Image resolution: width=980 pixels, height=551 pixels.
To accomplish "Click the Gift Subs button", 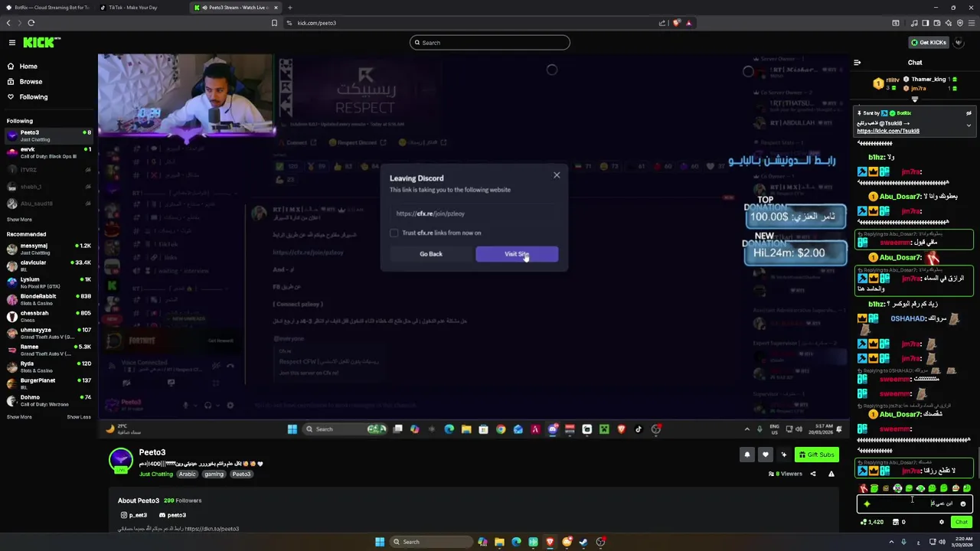I will click(816, 455).
